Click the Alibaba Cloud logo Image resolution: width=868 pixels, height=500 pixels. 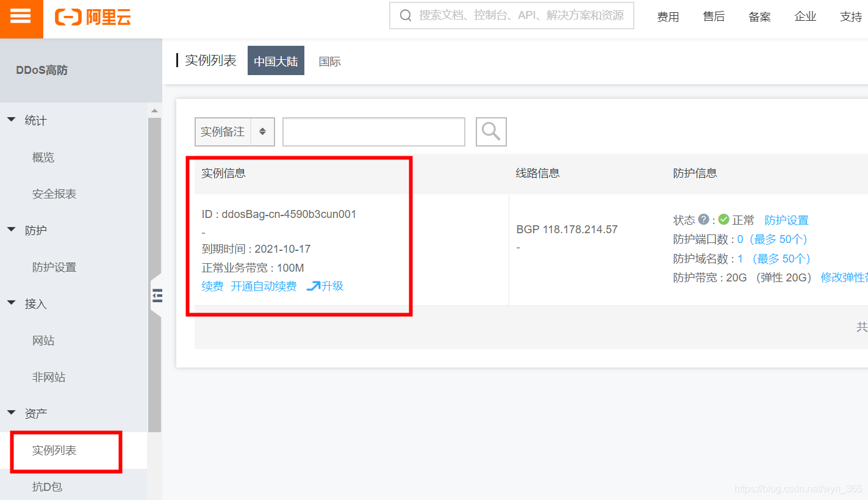click(93, 17)
